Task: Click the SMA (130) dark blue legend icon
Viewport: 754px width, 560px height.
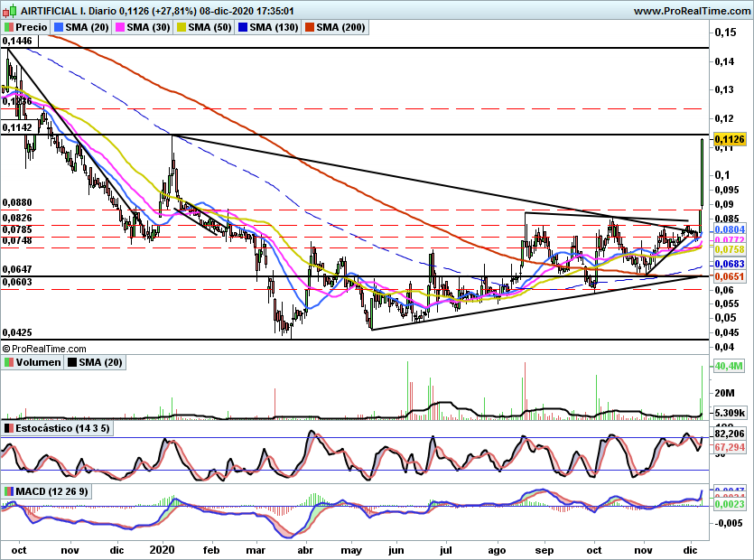Action: [x=243, y=27]
